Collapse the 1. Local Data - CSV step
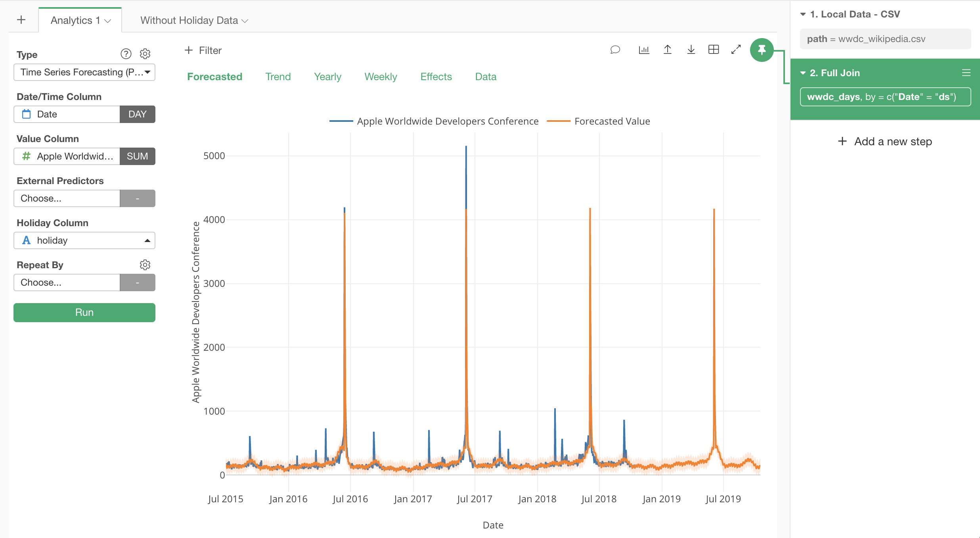Viewport: 980px width, 538px height. pos(803,14)
